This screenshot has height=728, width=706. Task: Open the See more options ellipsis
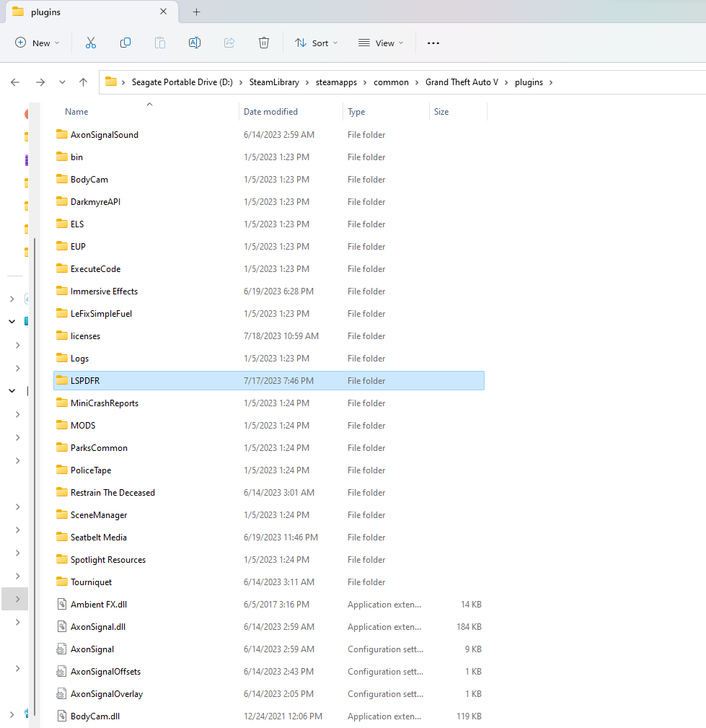[433, 43]
